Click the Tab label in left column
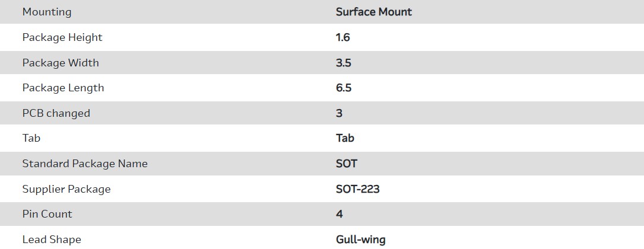The height and width of the screenshot is (249, 644). click(x=31, y=138)
